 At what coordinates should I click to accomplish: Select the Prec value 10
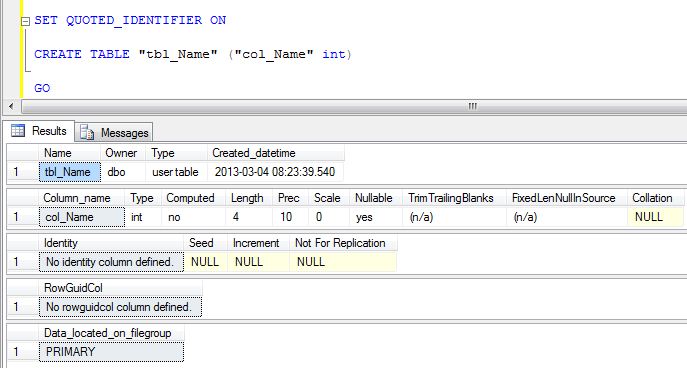(290, 217)
